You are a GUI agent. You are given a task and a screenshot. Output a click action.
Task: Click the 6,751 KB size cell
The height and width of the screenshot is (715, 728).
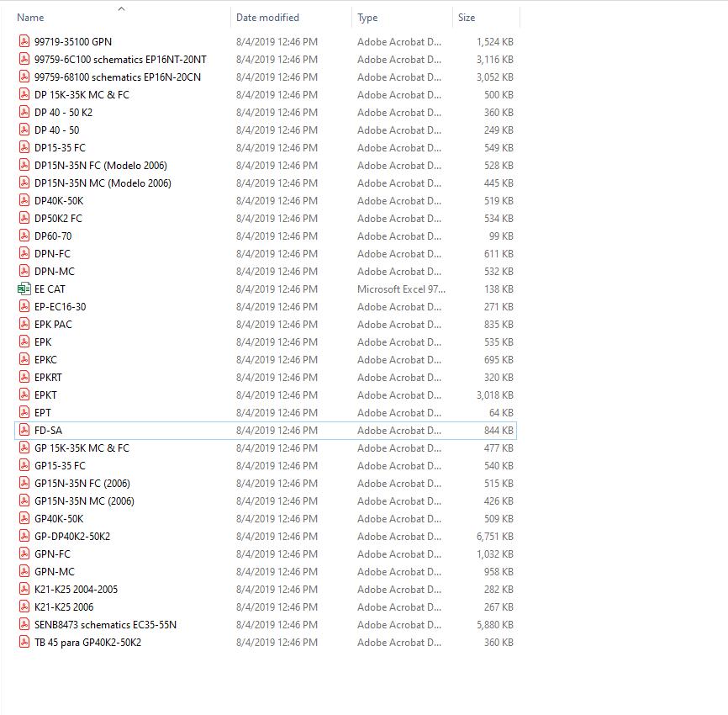click(494, 536)
